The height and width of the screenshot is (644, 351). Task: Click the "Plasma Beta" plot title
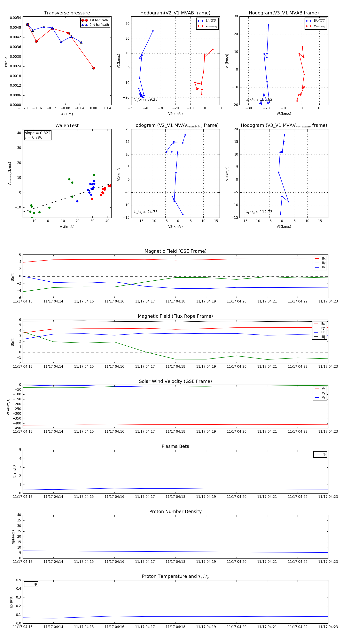tap(175, 446)
